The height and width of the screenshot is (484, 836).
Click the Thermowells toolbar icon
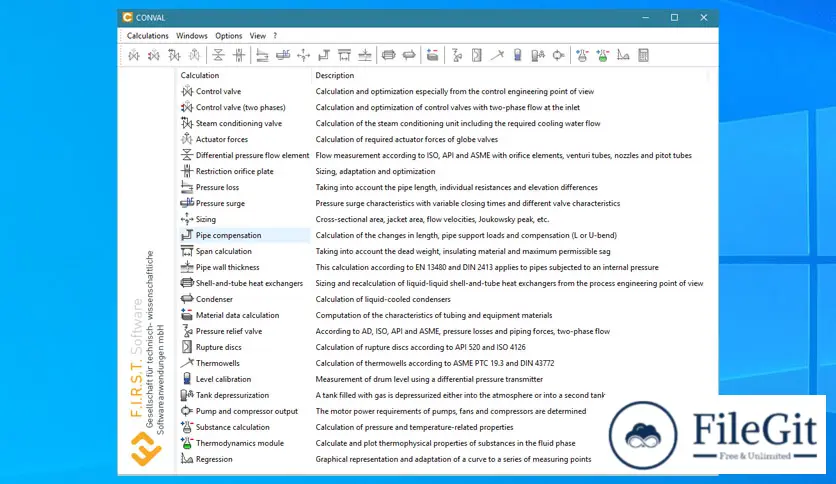[x=497, y=55]
